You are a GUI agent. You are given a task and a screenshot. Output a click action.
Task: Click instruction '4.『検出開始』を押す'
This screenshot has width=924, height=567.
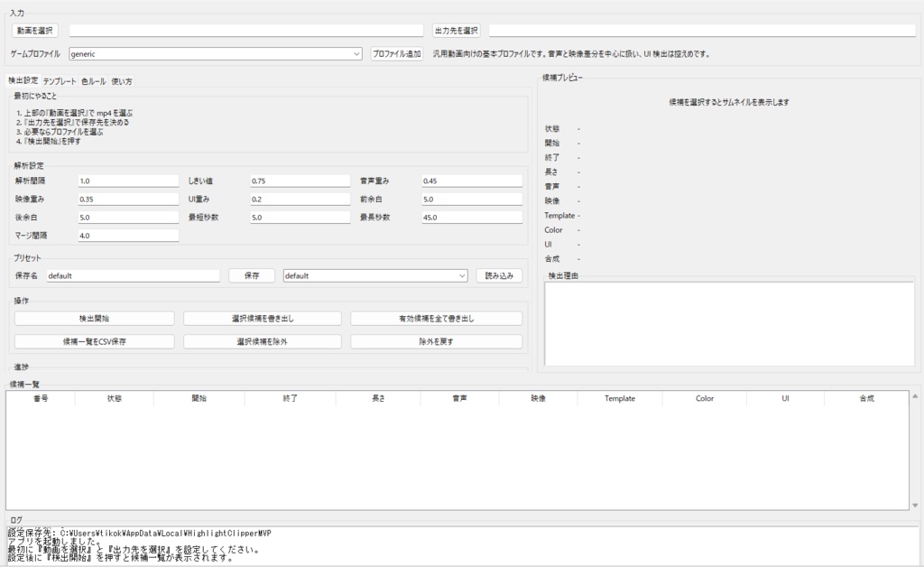[49, 142]
